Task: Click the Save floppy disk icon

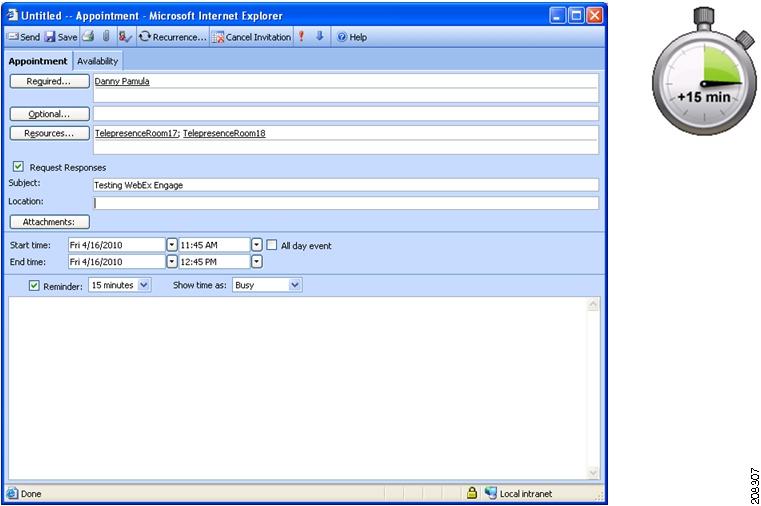Action: (x=50, y=37)
